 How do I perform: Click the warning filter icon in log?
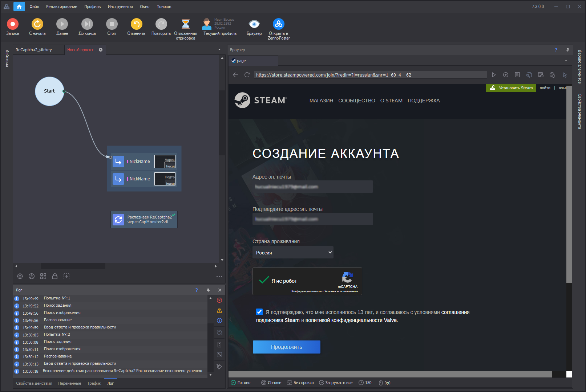tap(219, 310)
